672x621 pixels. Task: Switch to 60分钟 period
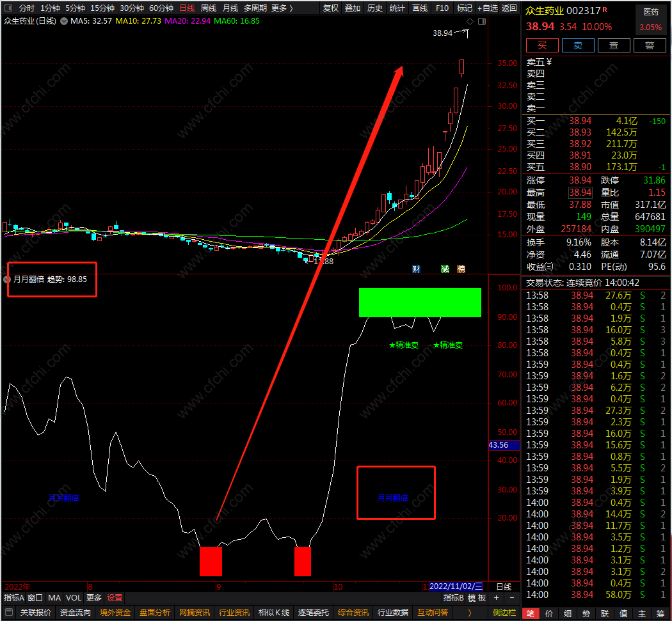[161, 8]
